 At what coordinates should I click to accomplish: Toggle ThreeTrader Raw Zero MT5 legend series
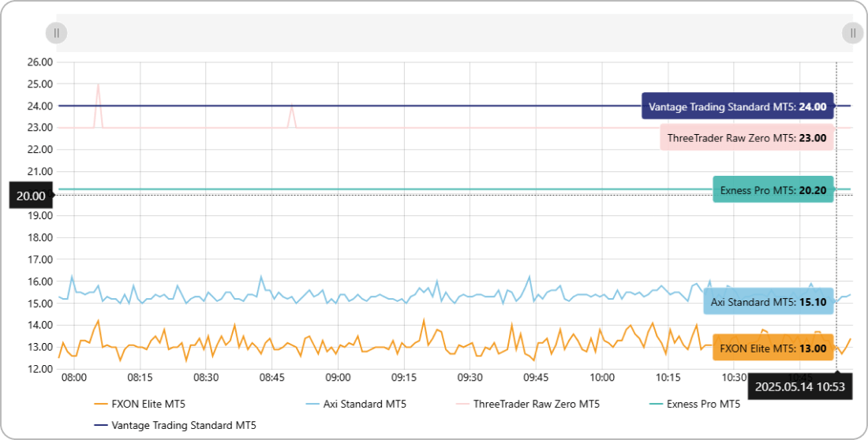point(528,404)
